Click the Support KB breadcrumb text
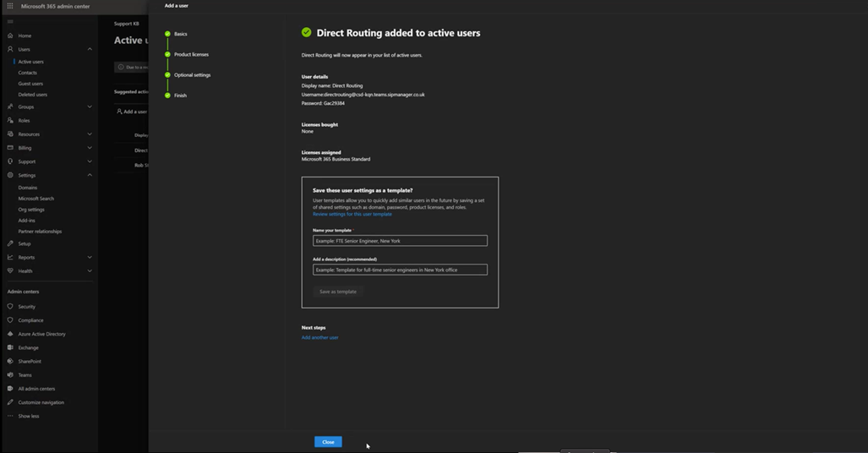The height and width of the screenshot is (453, 868). (127, 24)
